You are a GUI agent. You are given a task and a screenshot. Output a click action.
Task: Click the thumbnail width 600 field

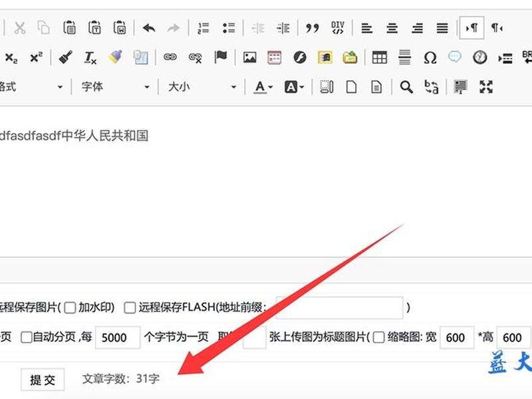457,337
